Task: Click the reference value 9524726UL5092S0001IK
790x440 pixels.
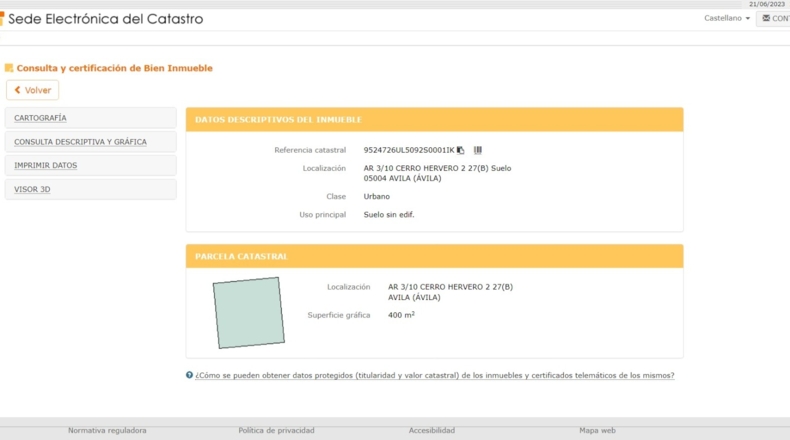Action: tap(409, 150)
